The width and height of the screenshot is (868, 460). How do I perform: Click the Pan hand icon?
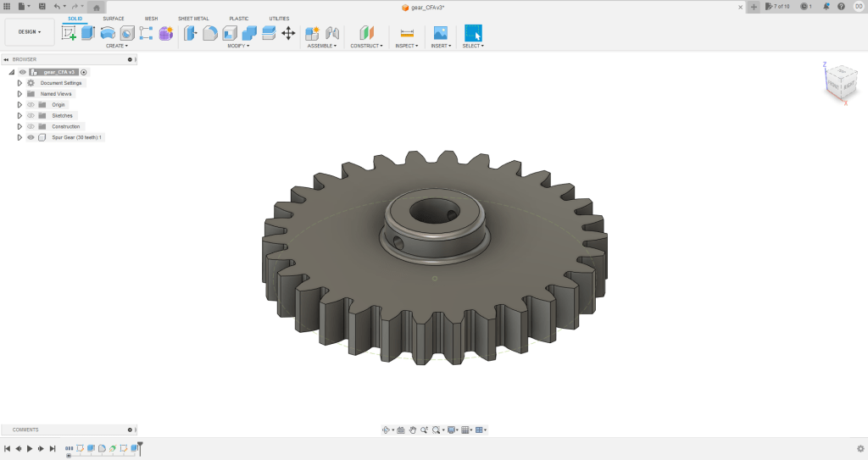coord(413,430)
